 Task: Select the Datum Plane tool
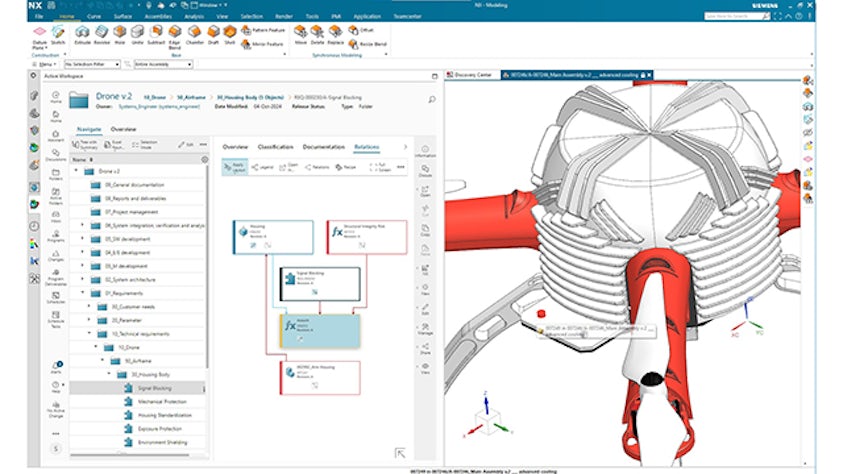(x=39, y=37)
